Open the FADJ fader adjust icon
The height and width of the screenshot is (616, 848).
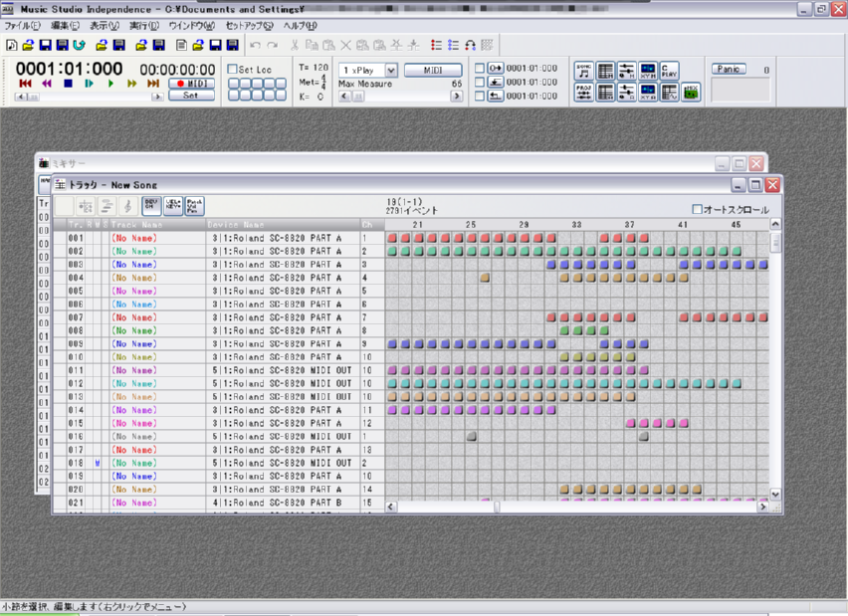pos(583,93)
